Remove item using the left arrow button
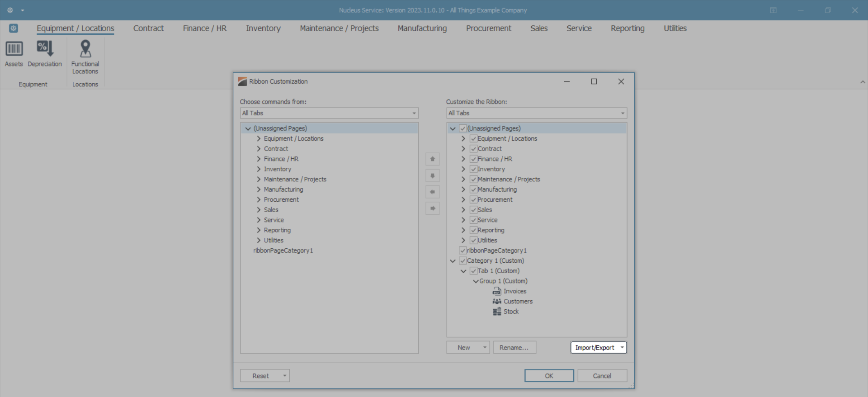The image size is (868, 397). 433,192
